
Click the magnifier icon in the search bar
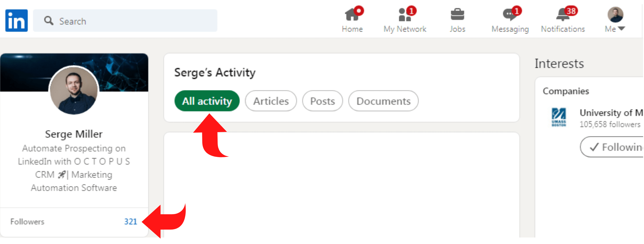click(x=48, y=21)
